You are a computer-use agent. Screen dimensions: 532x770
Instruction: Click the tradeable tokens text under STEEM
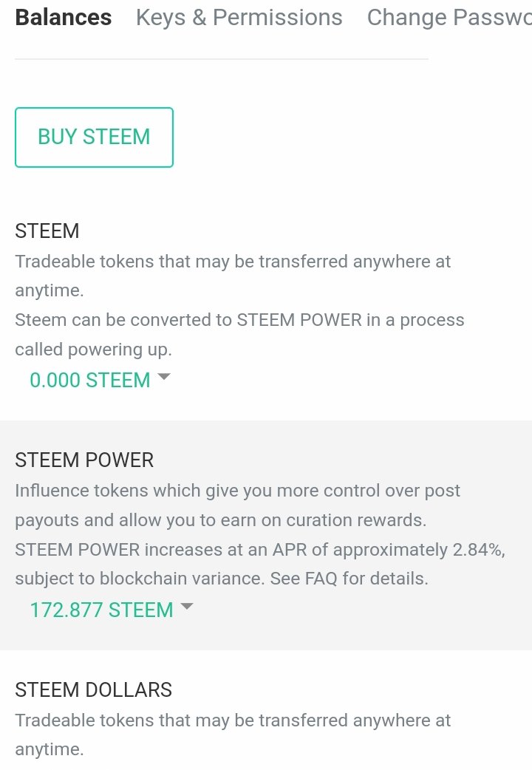(233, 262)
